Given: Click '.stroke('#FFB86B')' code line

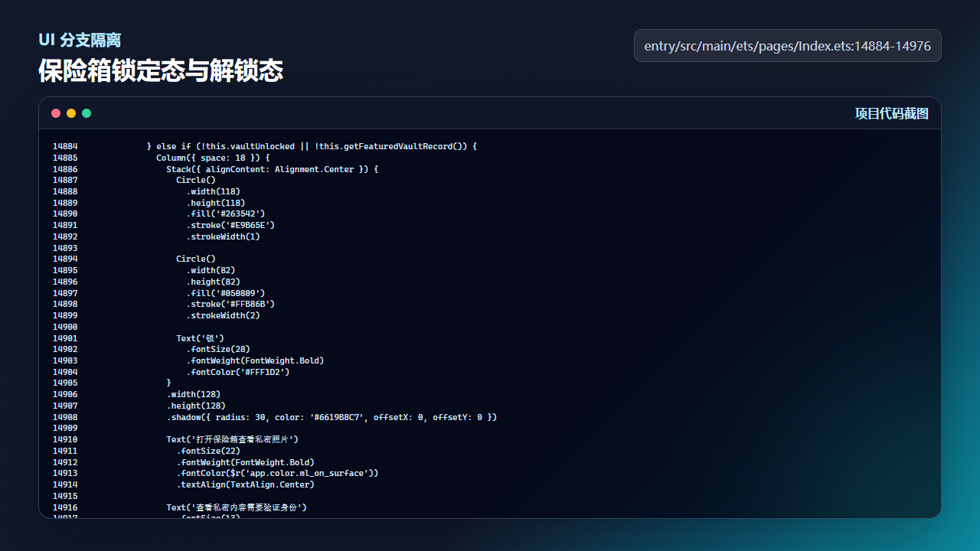Looking at the screenshot, I should tap(230, 304).
